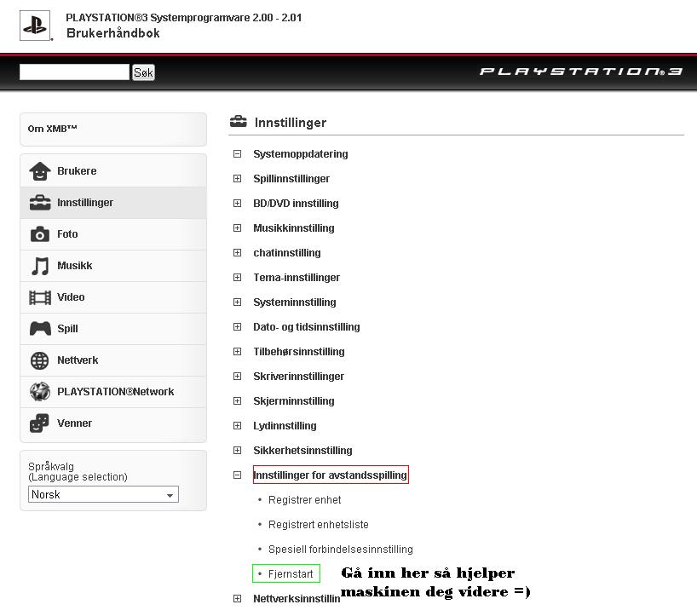This screenshot has height=616, width=697.
Task: Open the Musikk menu item
Action: pos(113,266)
